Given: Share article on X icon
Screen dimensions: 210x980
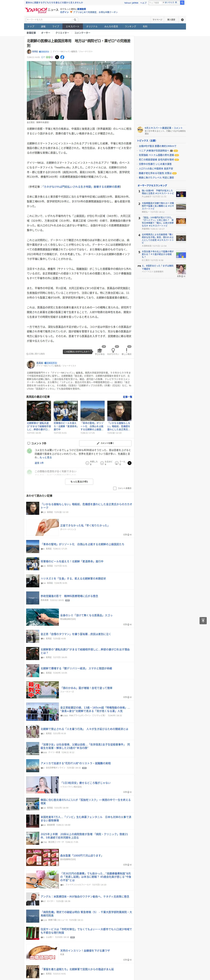Looking at the screenshot, I should coord(57,57).
